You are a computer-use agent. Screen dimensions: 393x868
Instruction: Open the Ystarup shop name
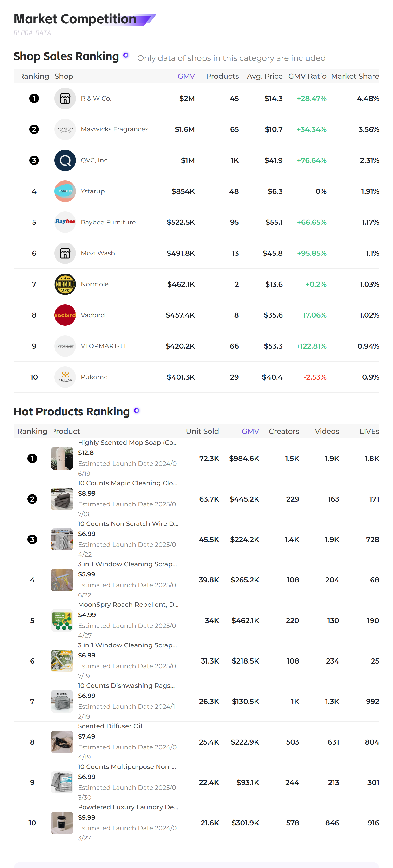click(93, 191)
